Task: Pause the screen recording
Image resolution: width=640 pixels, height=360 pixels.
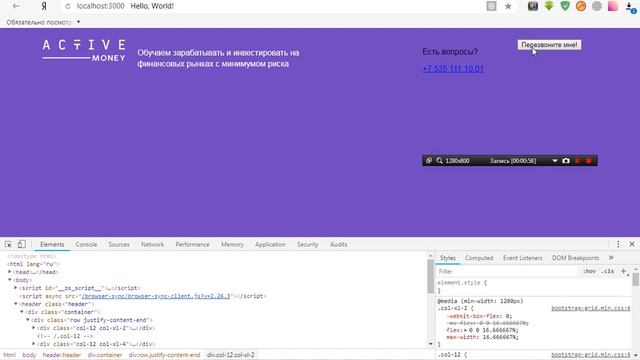Action: pos(577,160)
